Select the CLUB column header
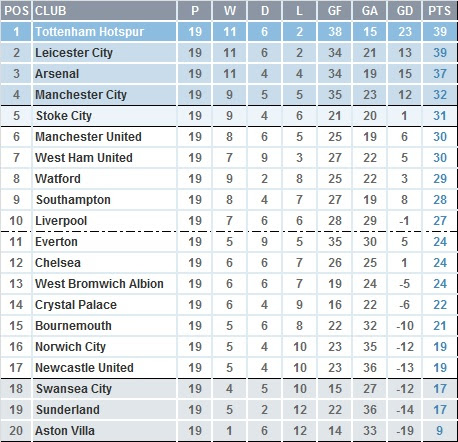The width and height of the screenshot is (458, 442). [x=51, y=11]
